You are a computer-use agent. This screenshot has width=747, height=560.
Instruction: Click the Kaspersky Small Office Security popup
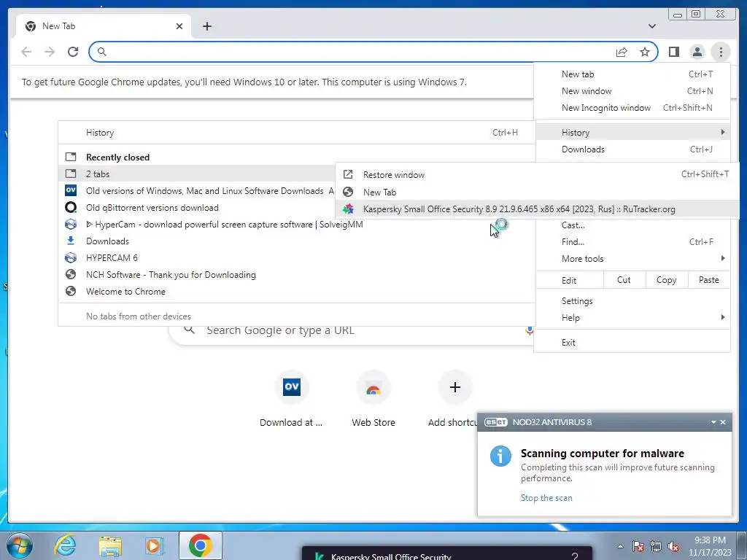pyautogui.click(x=447, y=553)
